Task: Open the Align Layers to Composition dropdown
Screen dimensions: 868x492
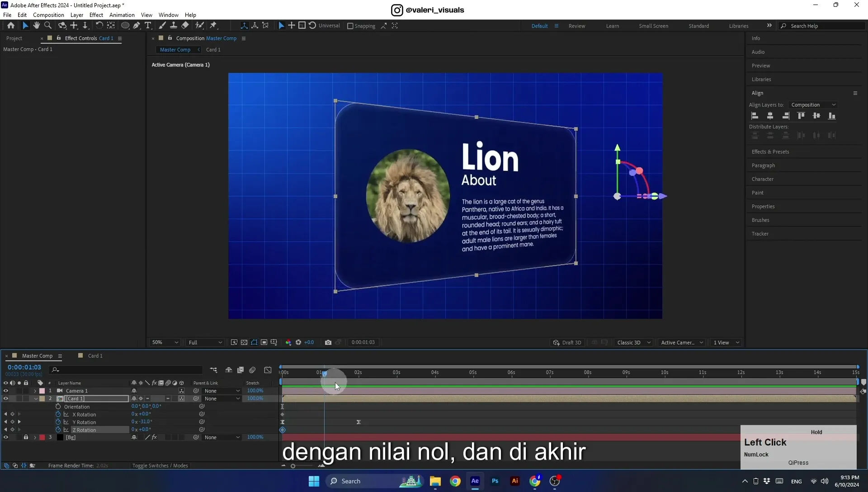Action: click(x=813, y=105)
